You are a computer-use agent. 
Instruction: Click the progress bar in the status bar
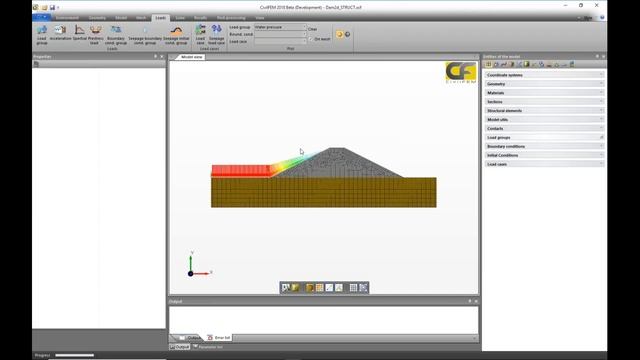click(75, 355)
